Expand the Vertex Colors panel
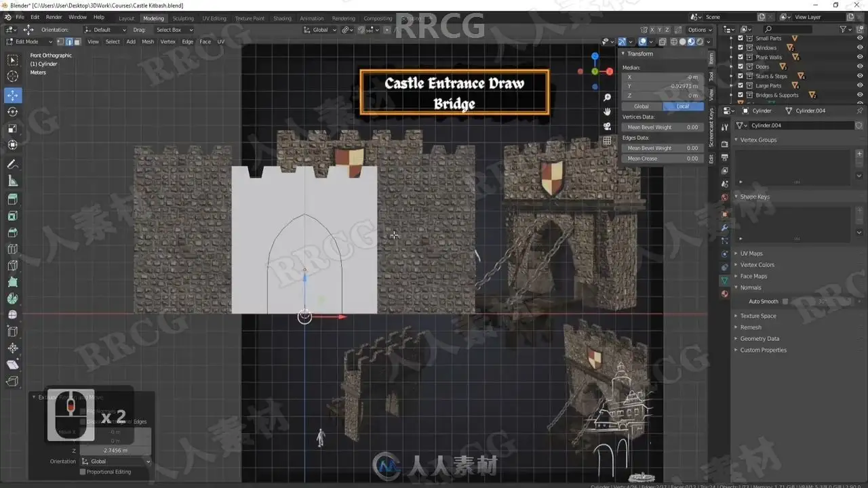Screen dimensions: 868x488 (x=757, y=265)
